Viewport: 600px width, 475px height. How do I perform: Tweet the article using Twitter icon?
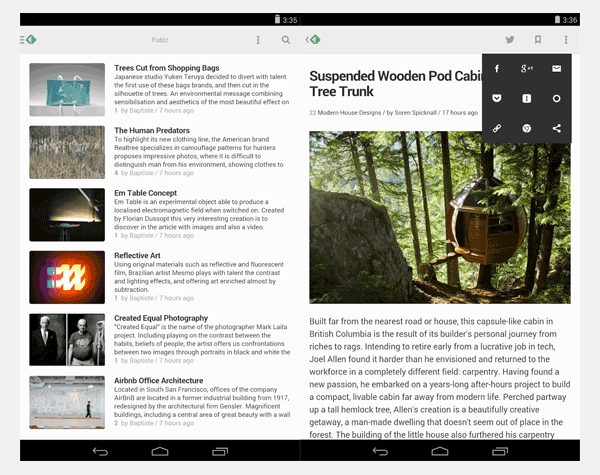point(510,40)
